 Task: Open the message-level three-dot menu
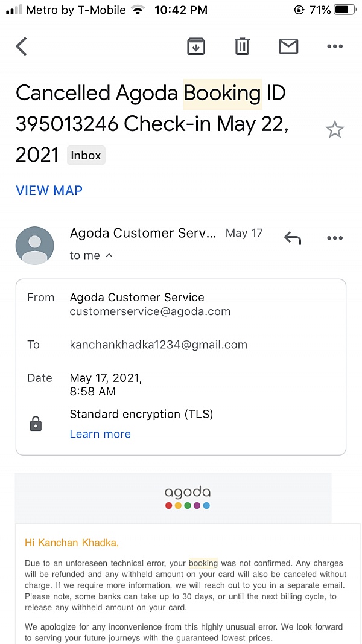335,238
